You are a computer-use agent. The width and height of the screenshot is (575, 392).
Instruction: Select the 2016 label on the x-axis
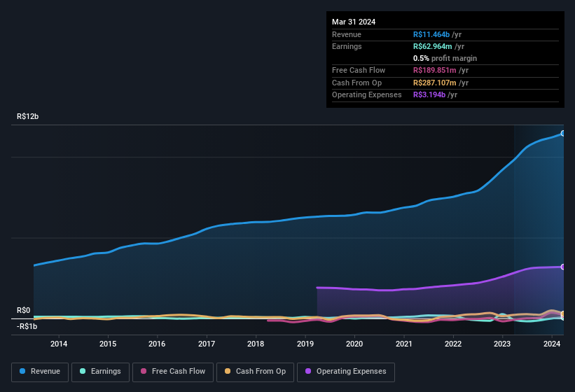coord(157,344)
